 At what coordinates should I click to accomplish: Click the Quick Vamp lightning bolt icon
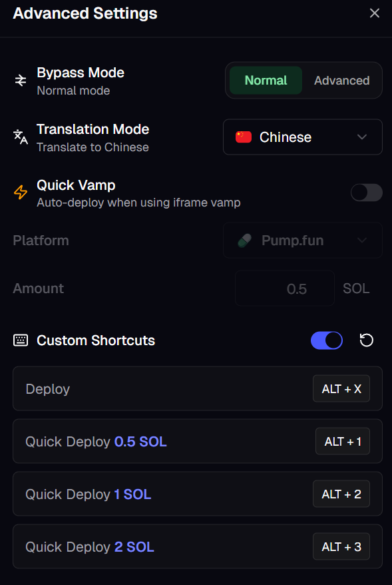point(21,193)
